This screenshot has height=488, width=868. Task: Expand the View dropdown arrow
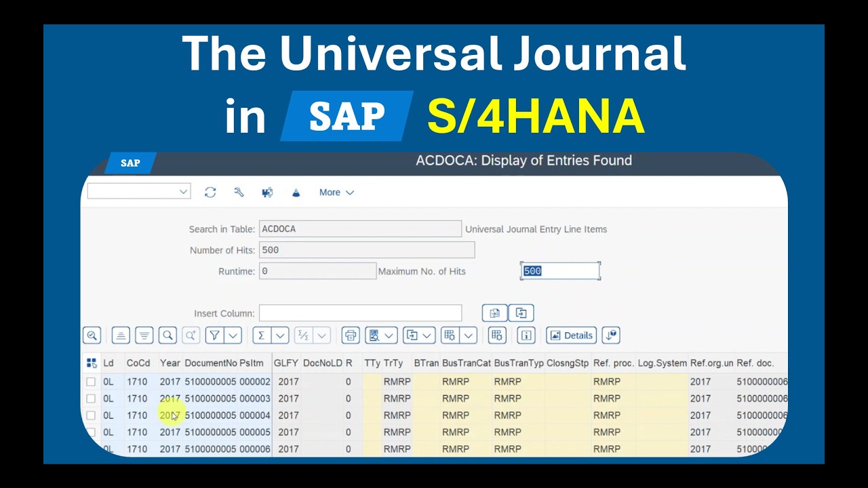pyautogui.click(x=389, y=335)
